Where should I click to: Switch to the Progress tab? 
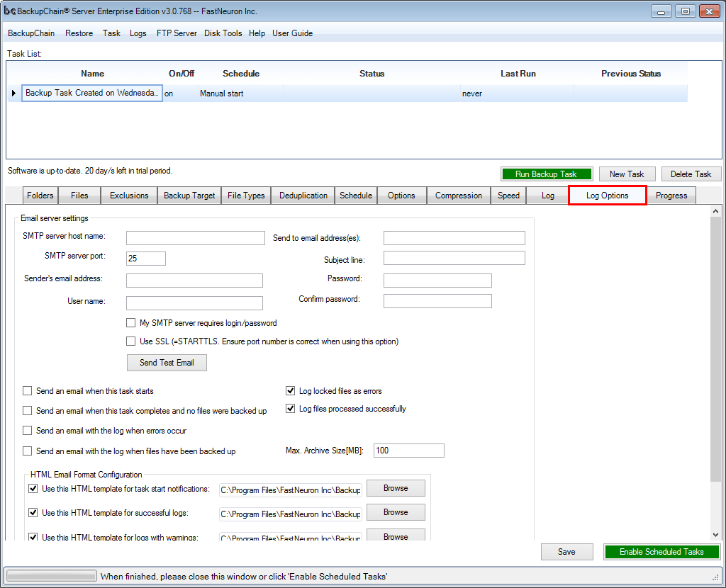[671, 196]
